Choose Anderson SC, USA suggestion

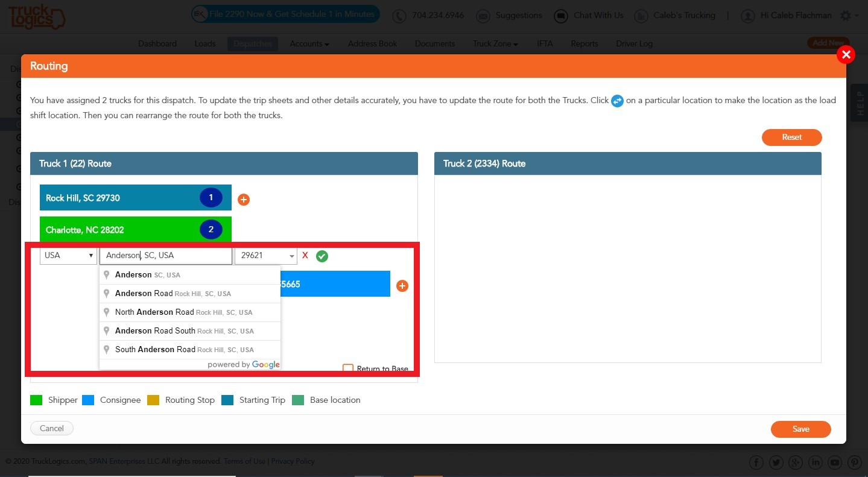[190, 275]
